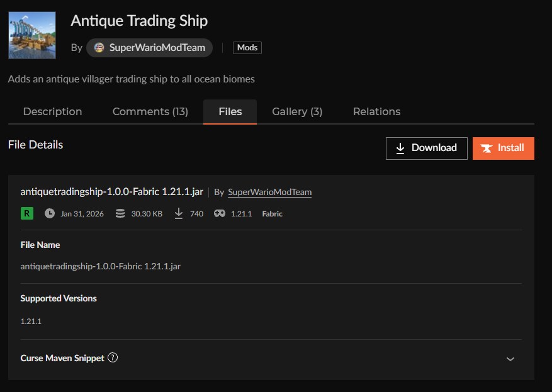Click the download arrow icon on Download button

(x=401, y=148)
